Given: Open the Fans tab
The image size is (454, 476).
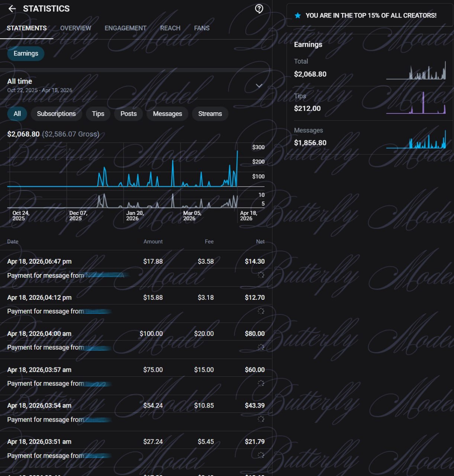Looking at the screenshot, I should pos(202,28).
